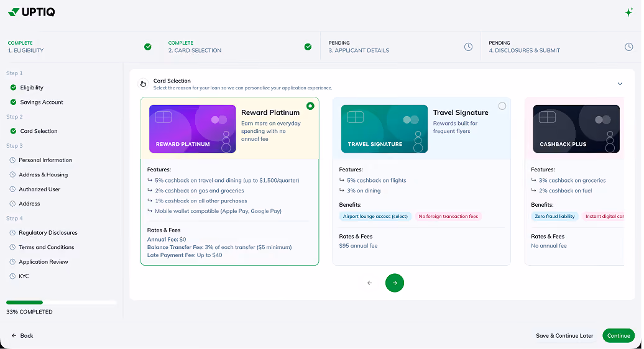
Task: Select the Reward Platinum radio button
Action: (311, 106)
